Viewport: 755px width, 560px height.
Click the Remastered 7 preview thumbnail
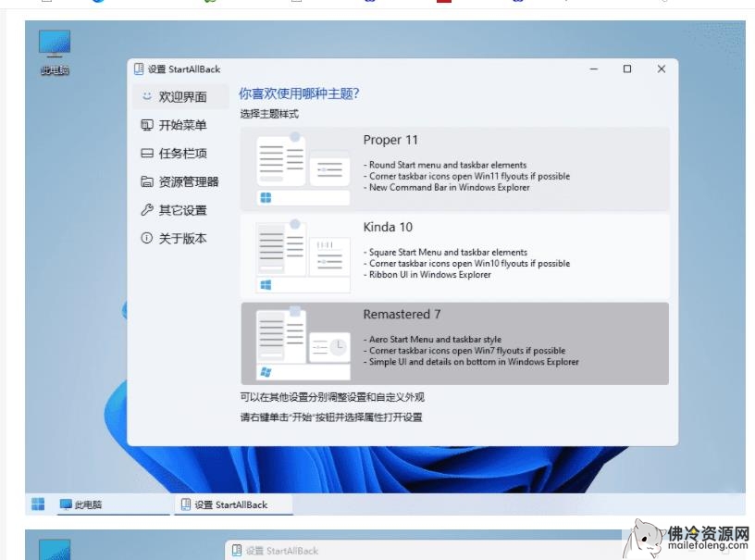[x=303, y=344]
